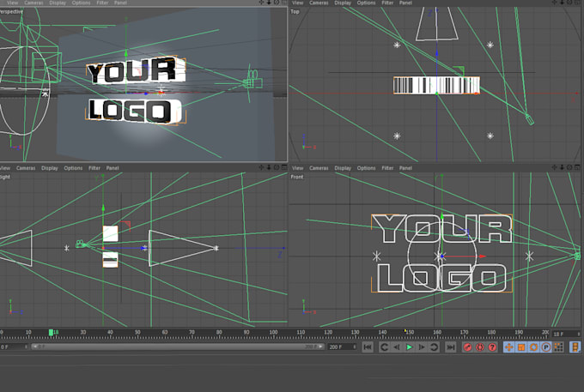The width and height of the screenshot is (584, 392).
Task: Click the Right viewport zoom-camera icon
Action: coord(269,168)
